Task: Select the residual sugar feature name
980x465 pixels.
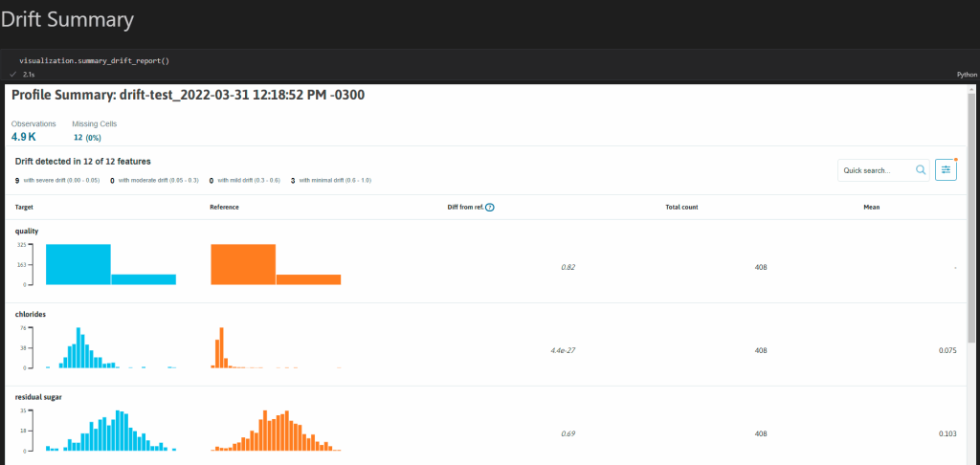Action: [39, 396]
